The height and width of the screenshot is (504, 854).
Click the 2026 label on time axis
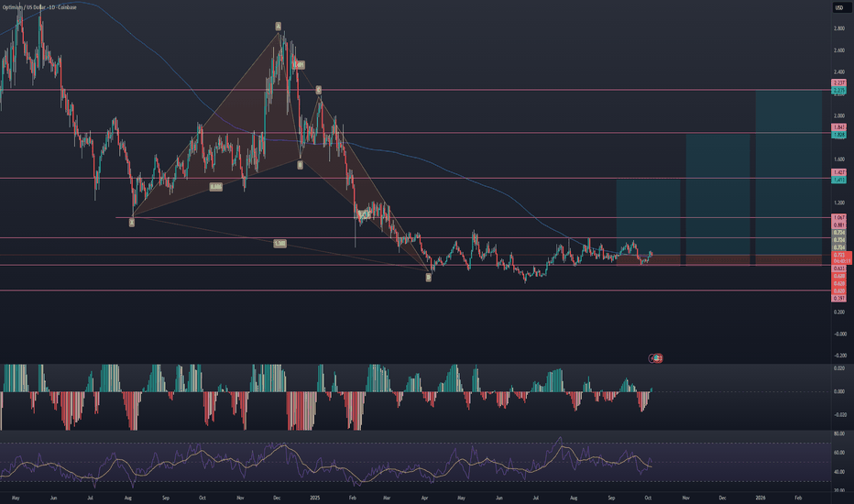[760, 496]
